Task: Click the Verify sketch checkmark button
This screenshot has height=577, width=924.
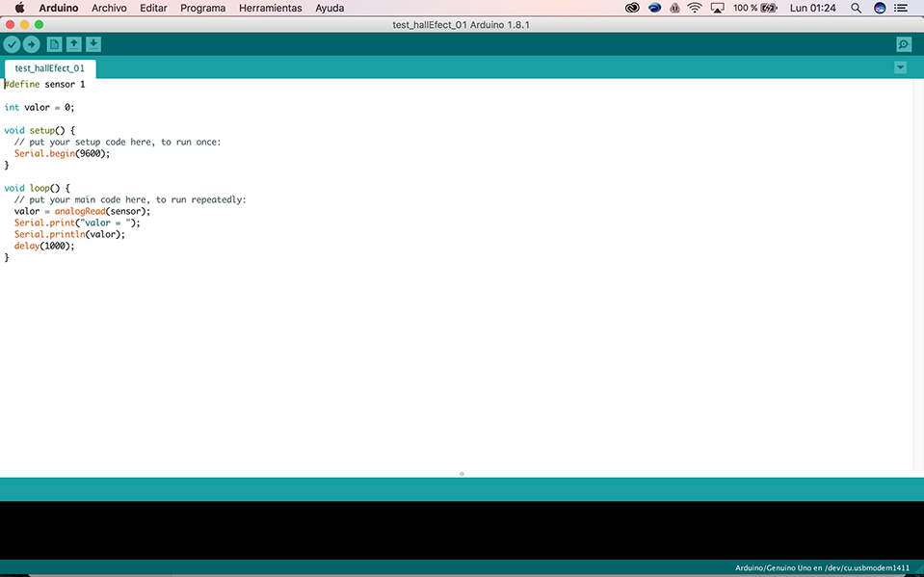Action: point(12,44)
